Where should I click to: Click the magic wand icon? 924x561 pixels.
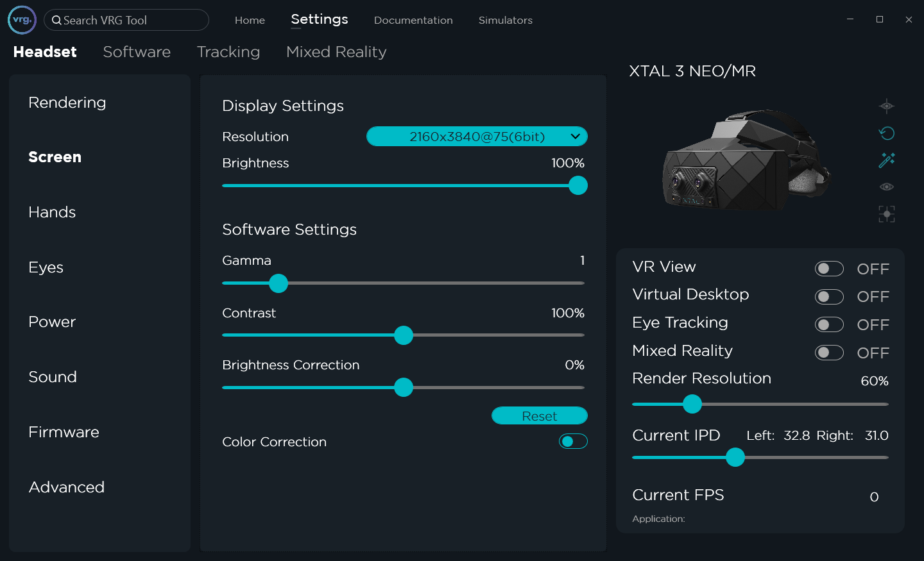[x=887, y=160]
